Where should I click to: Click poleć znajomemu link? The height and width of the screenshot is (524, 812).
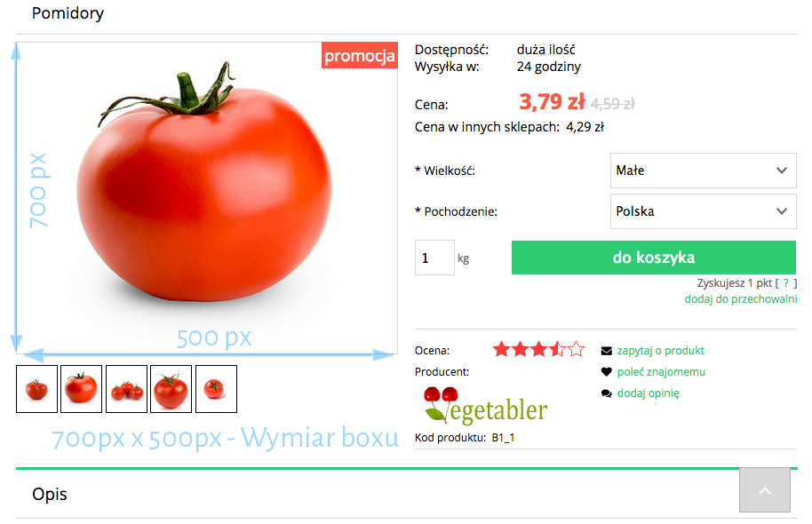[661, 372]
